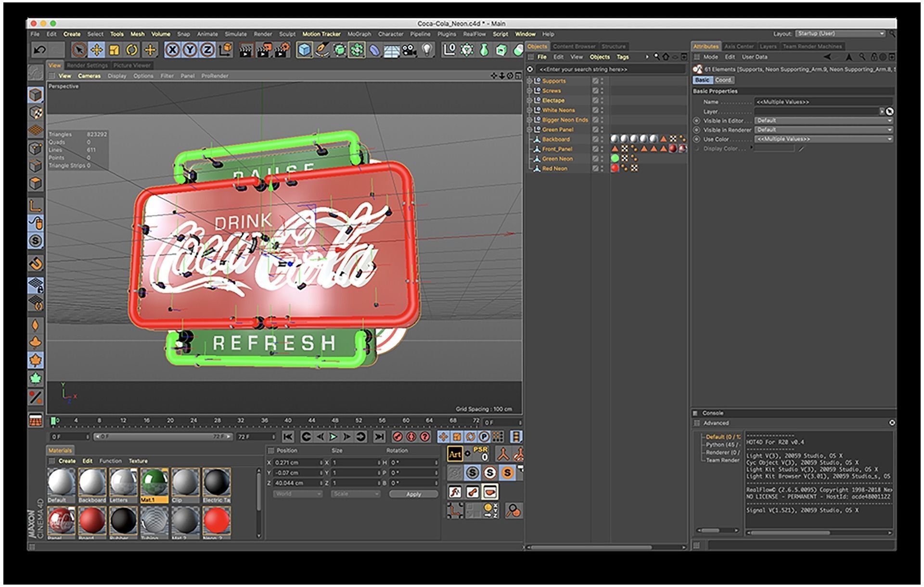Toggle Autokeying red icon
Viewport: 924px width, 587px height.
411,437
